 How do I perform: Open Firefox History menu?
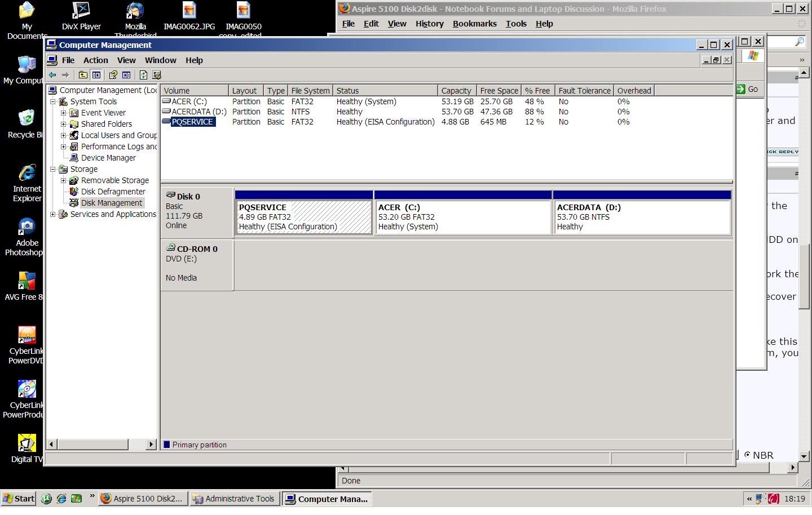(430, 24)
